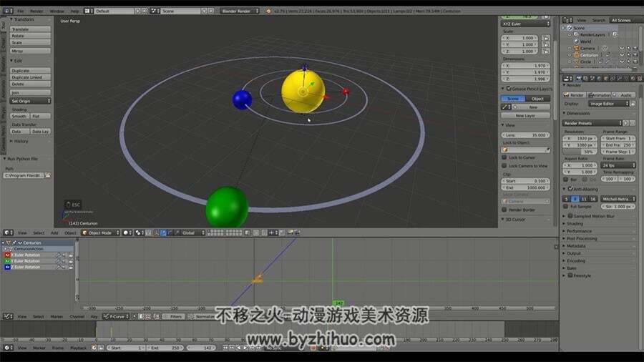Open the XYZ Euler rotation mode dropdown
The height and width of the screenshot is (362, 644).
pyautogui.click(x=525, y=24)
